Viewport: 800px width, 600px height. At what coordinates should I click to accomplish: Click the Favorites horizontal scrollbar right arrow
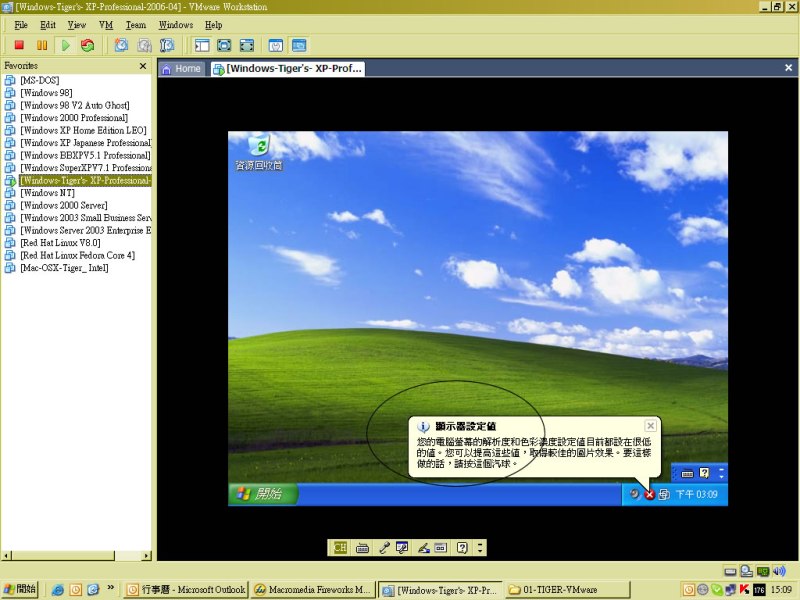pos(147,556)
